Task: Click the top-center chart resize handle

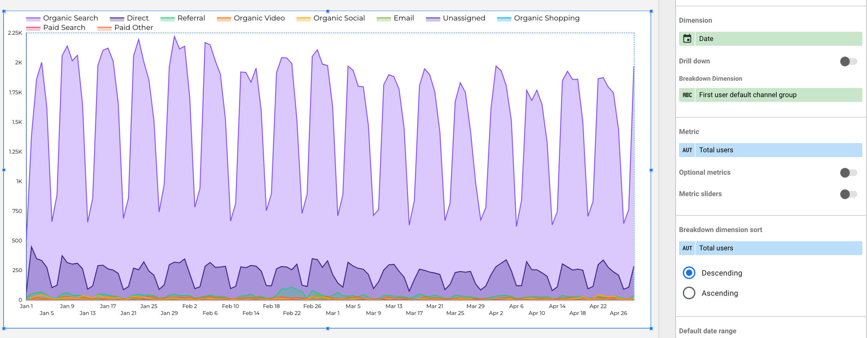Action: pos(328,11)
